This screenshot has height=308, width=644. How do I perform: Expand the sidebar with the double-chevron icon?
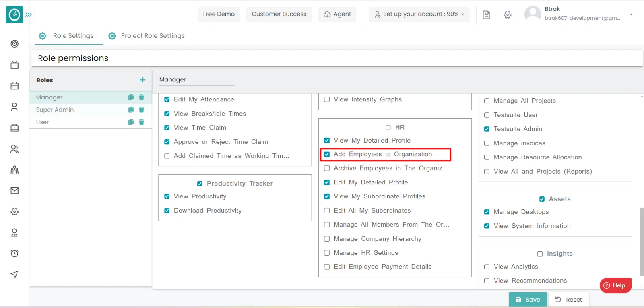point(29,14)
